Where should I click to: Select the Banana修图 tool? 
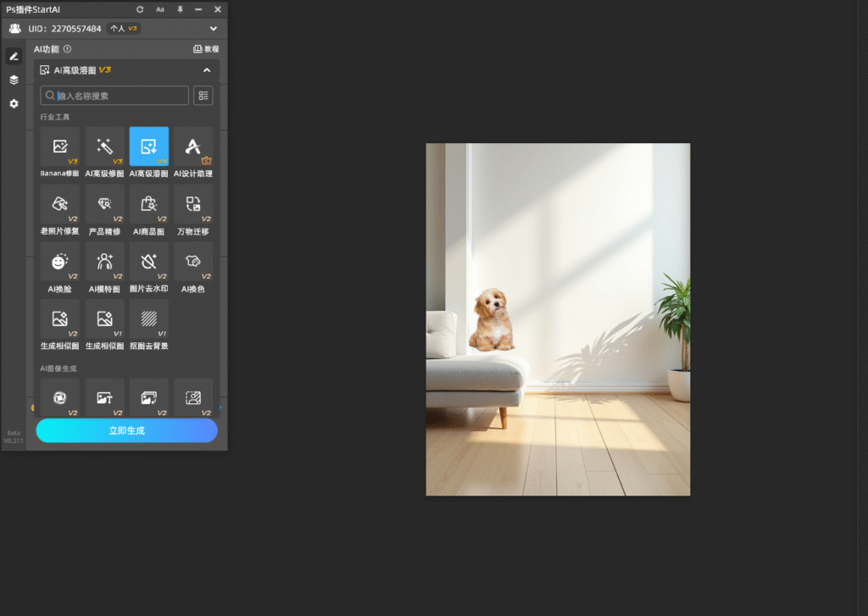point(59,147)
